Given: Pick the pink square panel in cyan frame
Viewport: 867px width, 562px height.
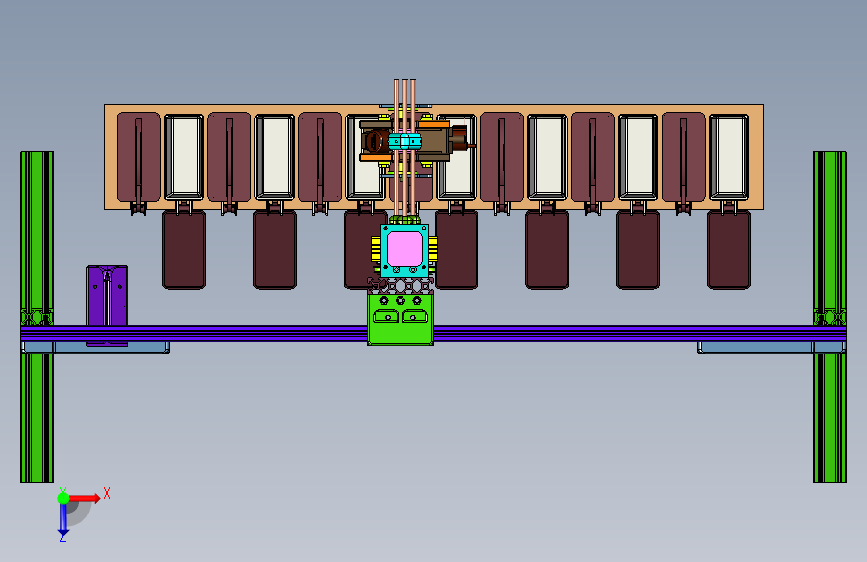Looking at the screenshot, I should (x=405, y=249).
